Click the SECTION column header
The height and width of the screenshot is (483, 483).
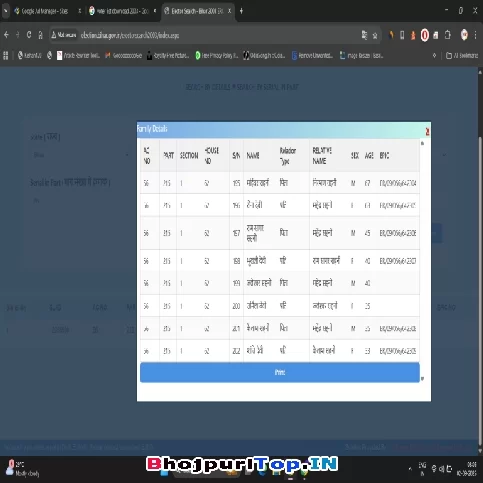pyautogui.click(x=189, y=156)
